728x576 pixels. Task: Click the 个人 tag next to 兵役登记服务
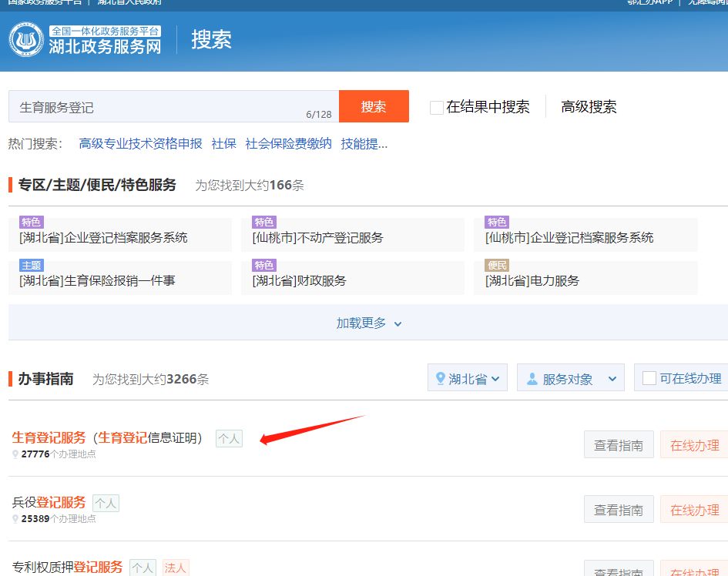point(106,503)
